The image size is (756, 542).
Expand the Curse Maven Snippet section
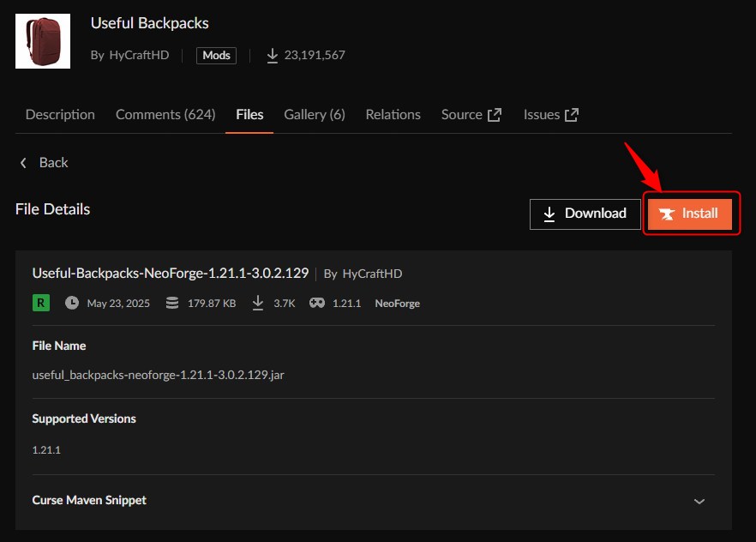click(x=699, y=502)
